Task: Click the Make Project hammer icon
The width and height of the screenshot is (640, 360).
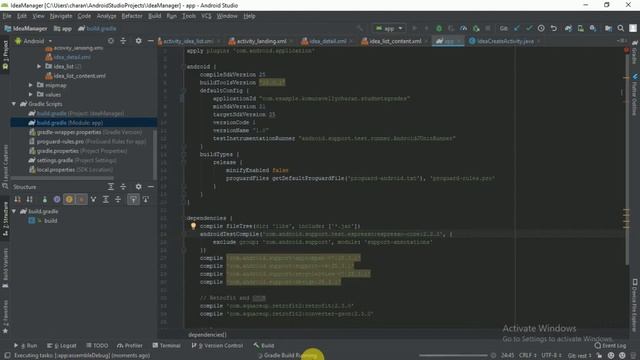Action: 360,28
